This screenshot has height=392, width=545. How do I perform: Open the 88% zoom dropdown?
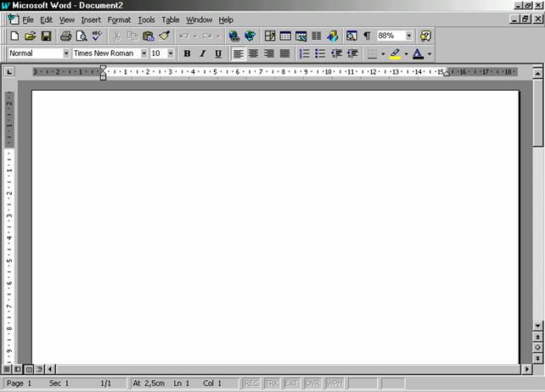[408, 36]
